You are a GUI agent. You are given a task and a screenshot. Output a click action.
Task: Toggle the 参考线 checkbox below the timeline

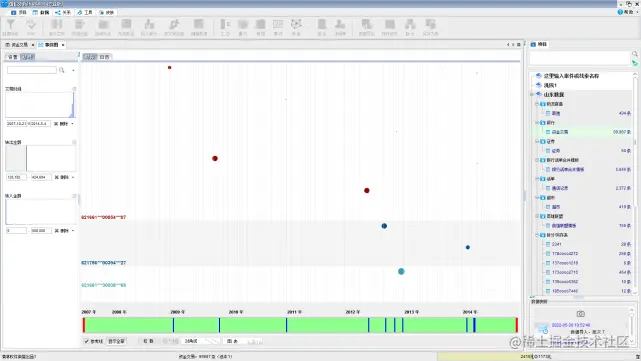pyautogui.click(x=86, y=341)
